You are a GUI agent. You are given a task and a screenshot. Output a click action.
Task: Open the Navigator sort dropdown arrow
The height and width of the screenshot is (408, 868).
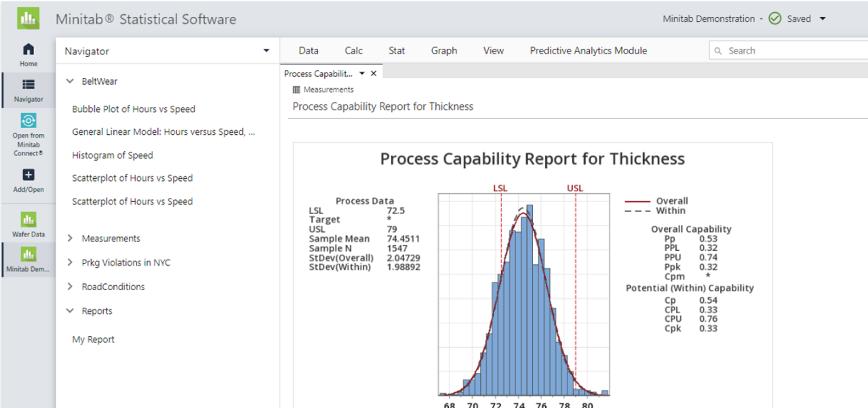(x=266, y=51)
